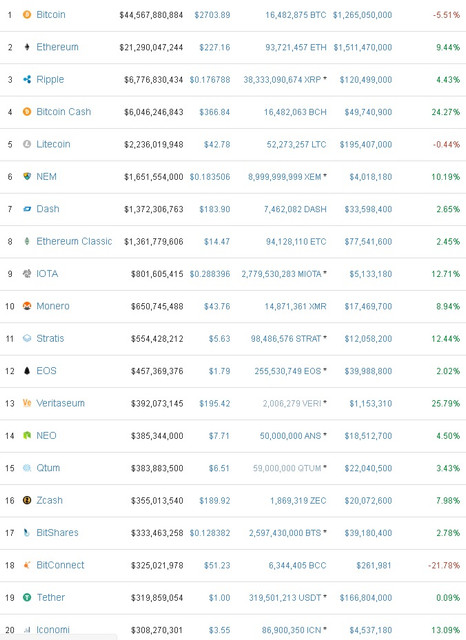466x640 pixels.
Task: Select the IOTA price $0.288396
Action: (x=210, y=274)
